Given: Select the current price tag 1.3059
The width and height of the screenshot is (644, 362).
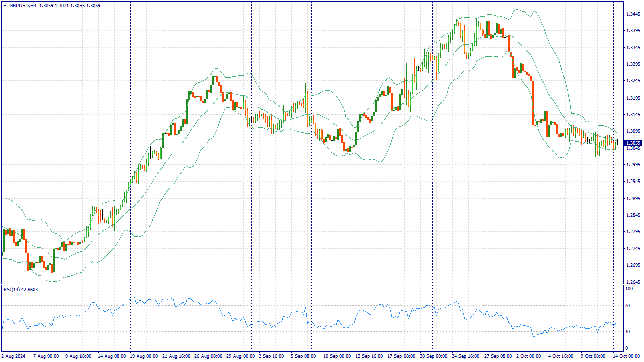Looking at the screenshot, I should [633, 143].
